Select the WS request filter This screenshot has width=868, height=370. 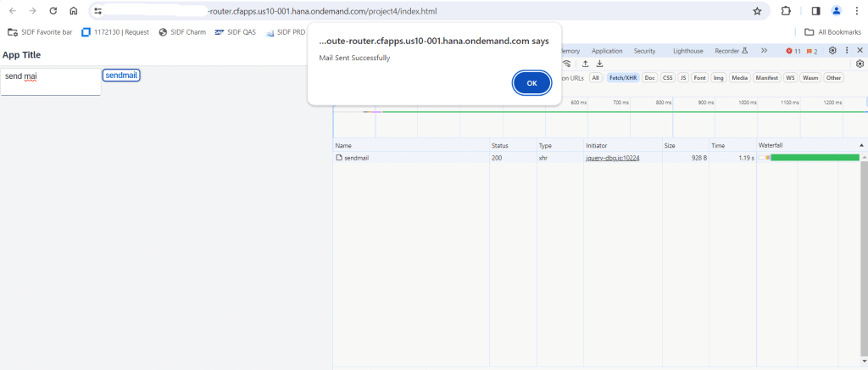(x=791, y=78)
